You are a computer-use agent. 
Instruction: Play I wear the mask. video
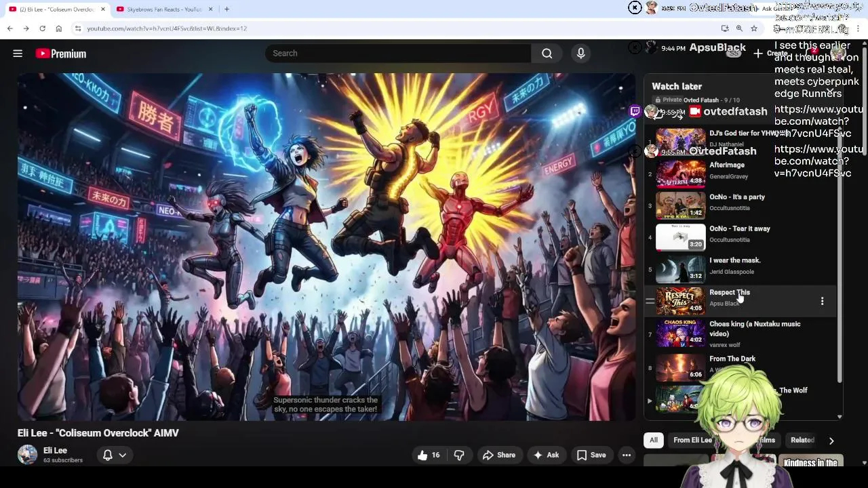click(680, 269)
